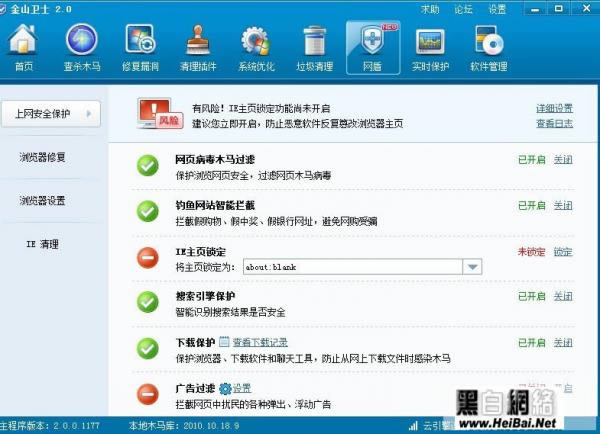
Task: Turn off 搜索引擎保护 via 关闭
Action: coord(563,296)
